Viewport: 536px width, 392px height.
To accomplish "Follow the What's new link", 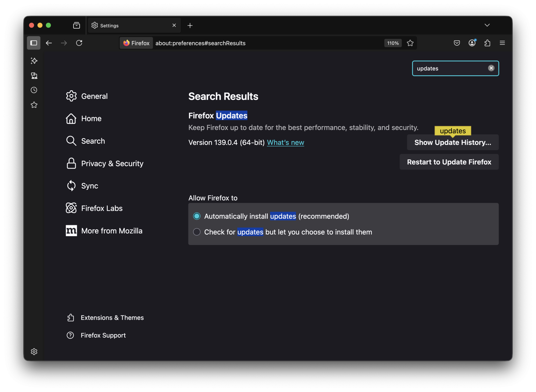I will point(285,142).
